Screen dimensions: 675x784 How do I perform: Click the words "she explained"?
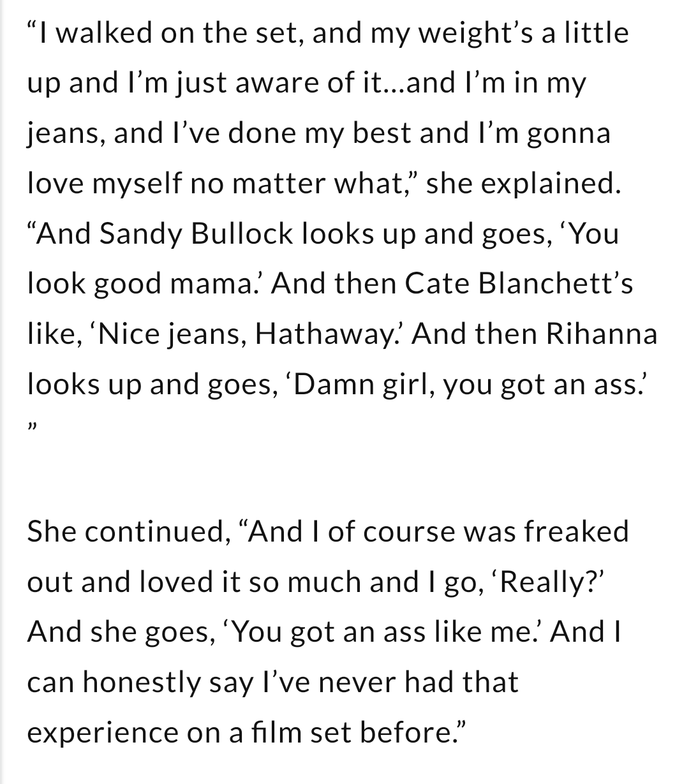pos(522,184)
